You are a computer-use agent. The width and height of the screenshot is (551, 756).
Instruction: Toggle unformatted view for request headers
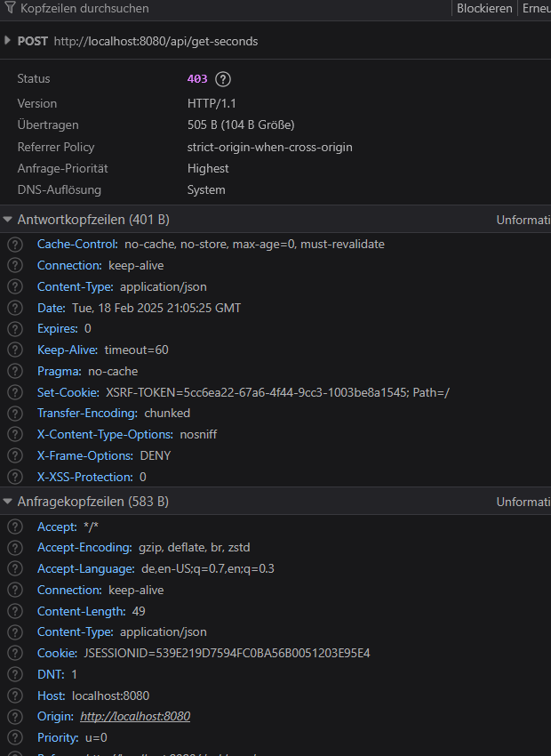coord(523,502)
